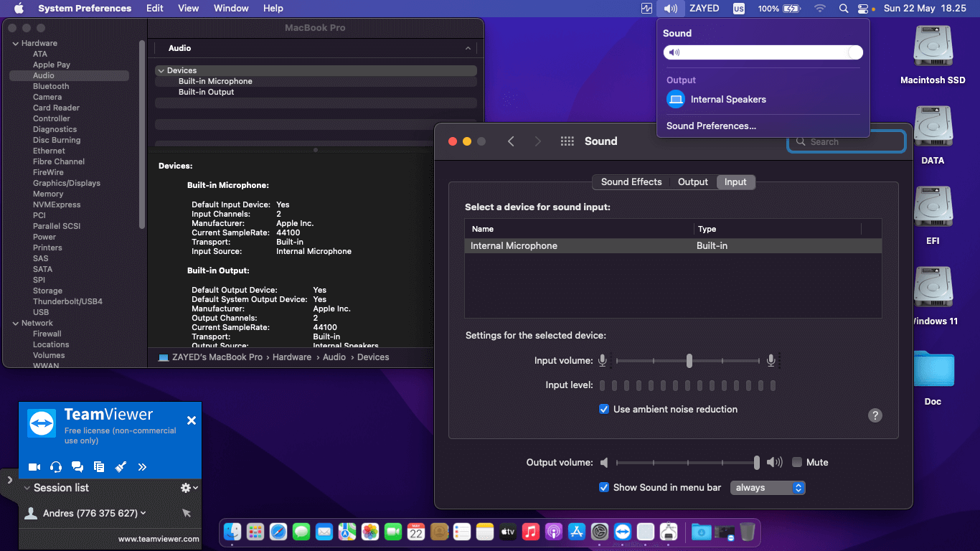
Task: Open Launchpad from the Dock
Action: (x=255, y=532)
